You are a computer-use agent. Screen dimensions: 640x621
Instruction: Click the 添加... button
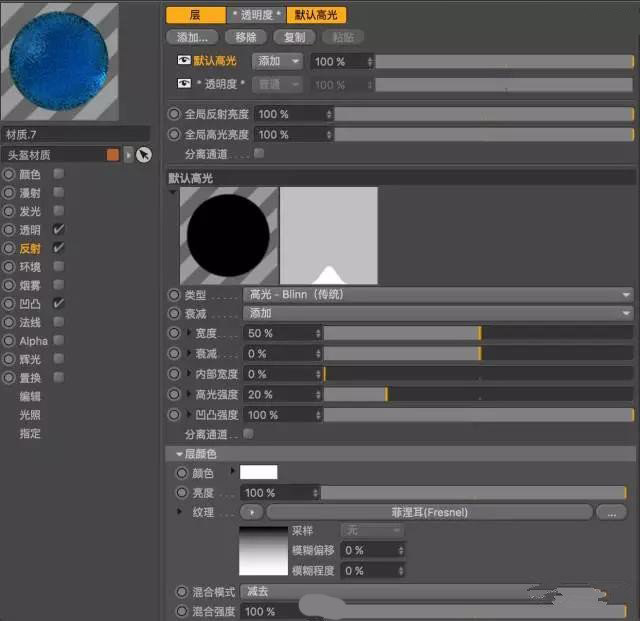pyautogui.click(x=193, y=38)
